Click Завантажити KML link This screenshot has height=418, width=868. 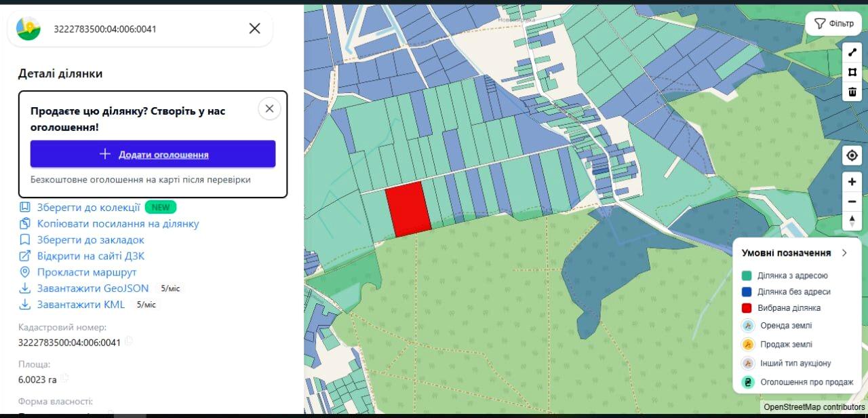click(x=81, y=305)
